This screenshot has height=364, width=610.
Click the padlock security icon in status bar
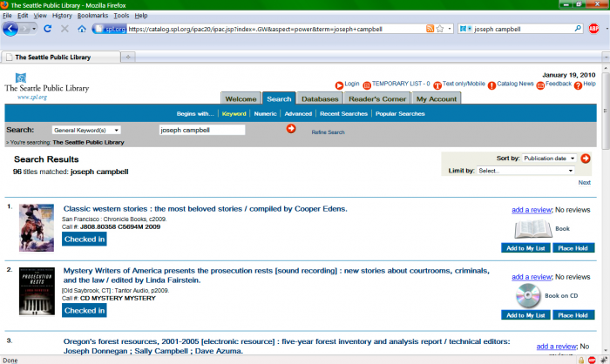pos(581,361)
